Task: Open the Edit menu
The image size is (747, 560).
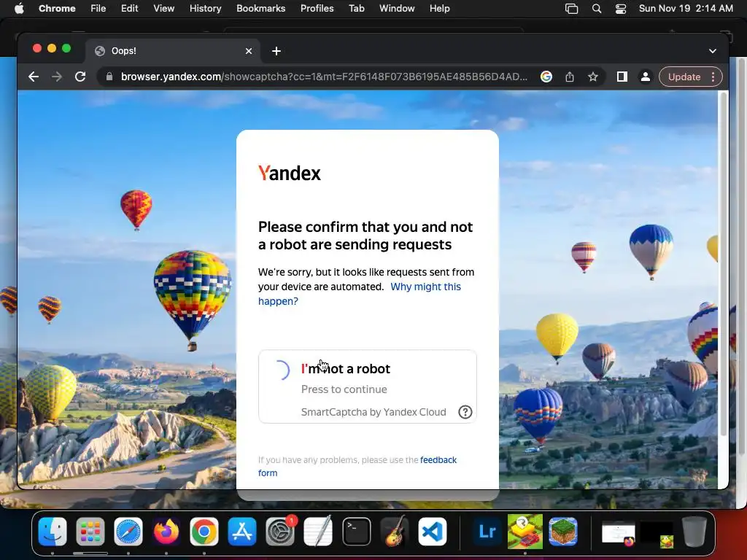Action: [x=130, y=9]
